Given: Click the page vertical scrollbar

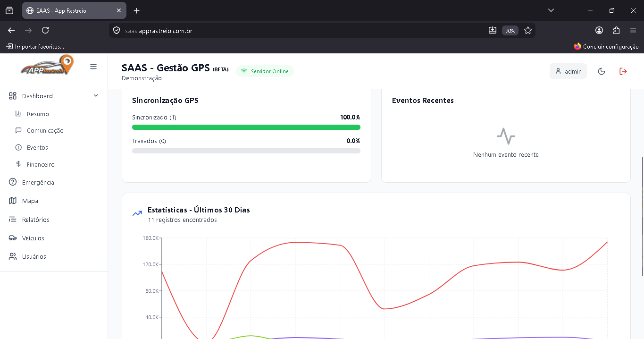Looking at the screenshot, I should click(642, 216).
